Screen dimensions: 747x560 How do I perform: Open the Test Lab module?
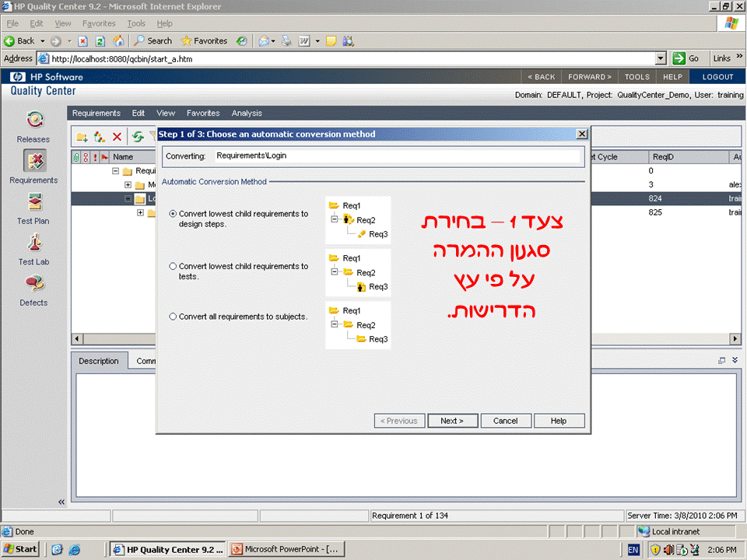click(x=33, y=250)
